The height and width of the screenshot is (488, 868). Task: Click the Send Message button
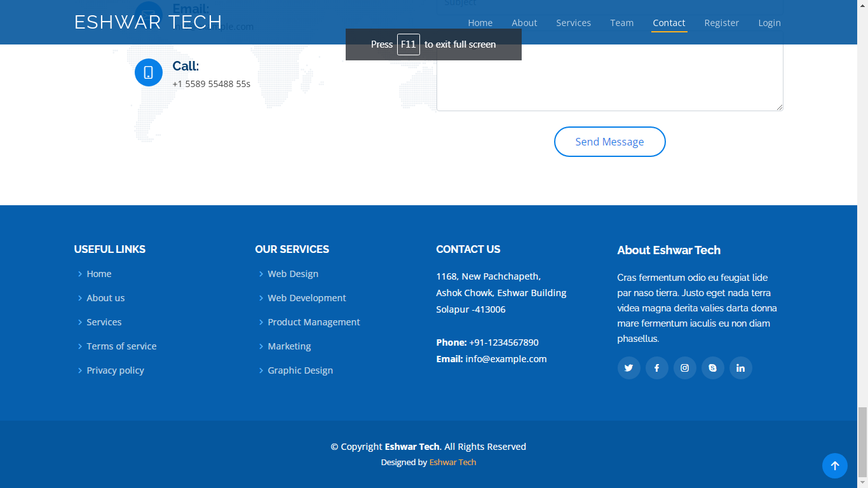click(609, 142)
